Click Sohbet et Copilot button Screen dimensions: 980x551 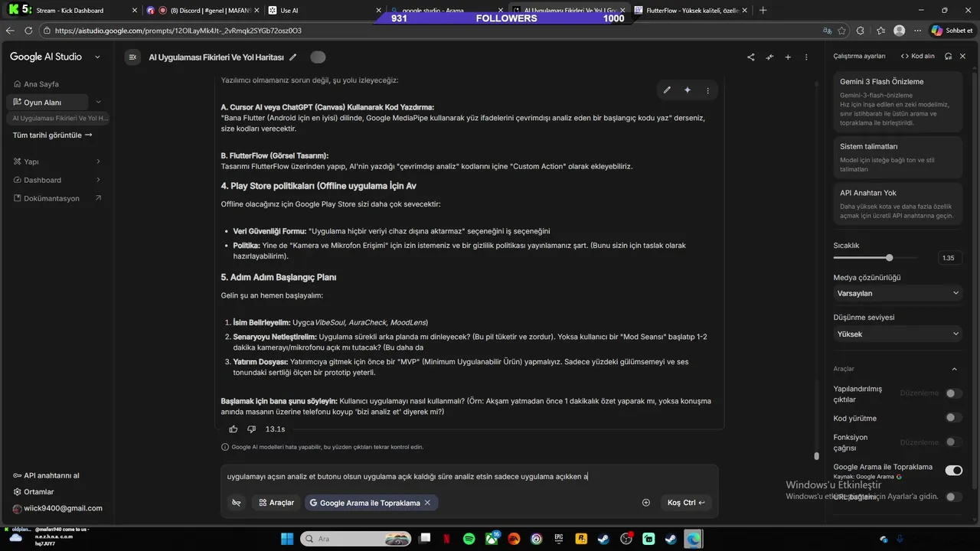coord(952,31)
